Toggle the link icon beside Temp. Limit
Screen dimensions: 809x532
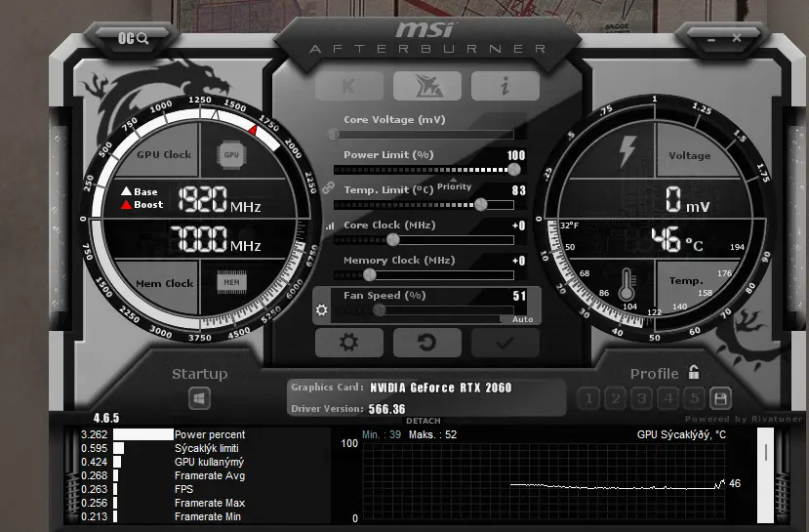(328, 187)
